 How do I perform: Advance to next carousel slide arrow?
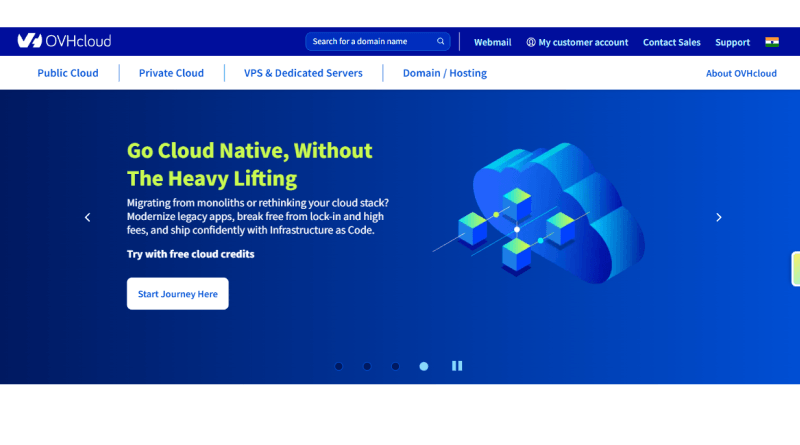pyautogui.click(x=718, y=217)
